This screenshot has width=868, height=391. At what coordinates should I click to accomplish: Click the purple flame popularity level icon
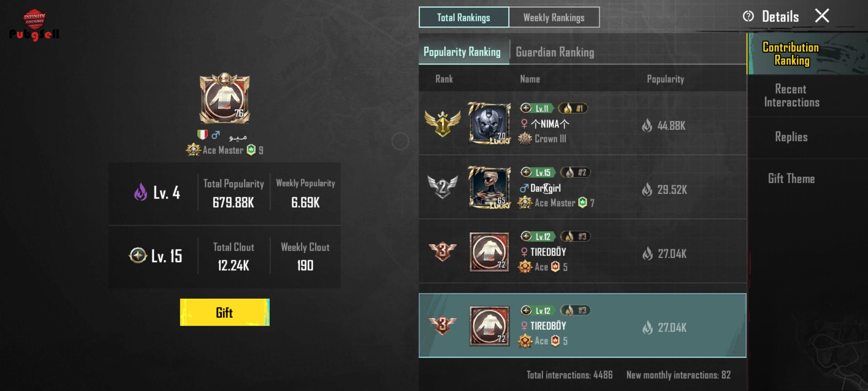pos(141,192)
